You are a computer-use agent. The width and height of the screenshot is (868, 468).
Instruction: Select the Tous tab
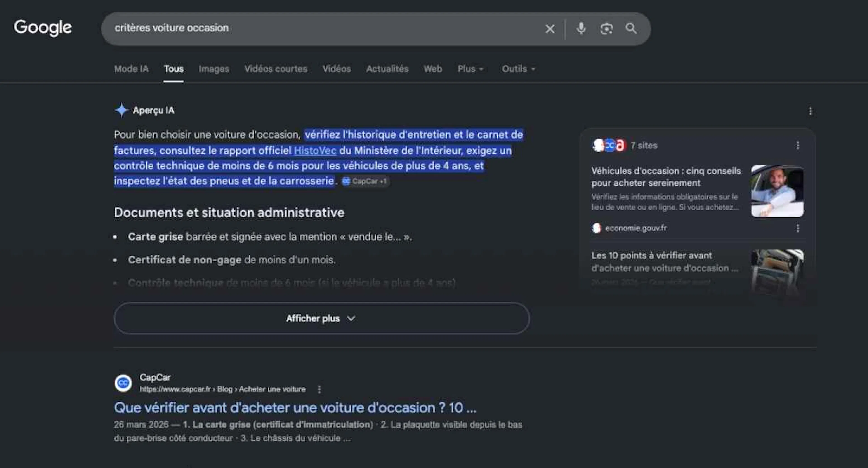click(174, 69)
